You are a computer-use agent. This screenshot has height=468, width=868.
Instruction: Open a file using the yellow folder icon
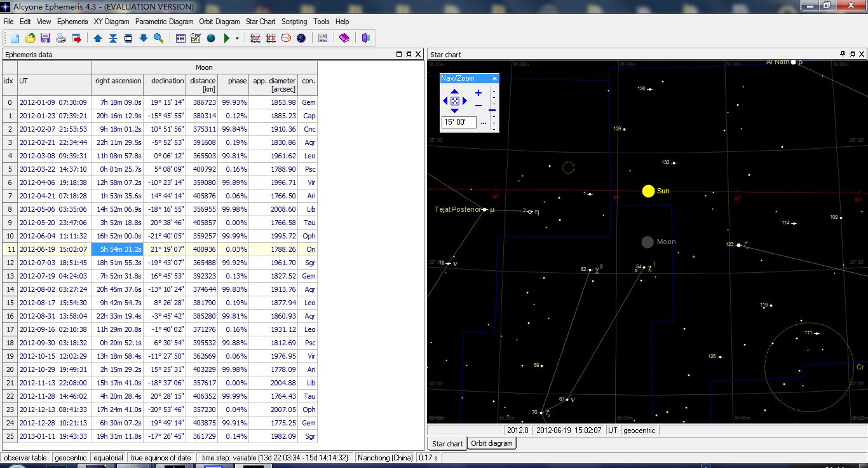click(30, 38)
